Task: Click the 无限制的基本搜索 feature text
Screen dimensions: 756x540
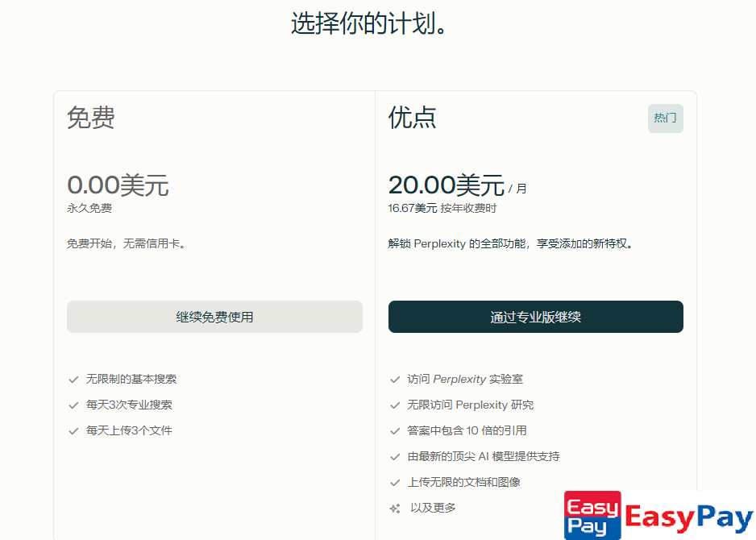Action: (x=131, y=379)
